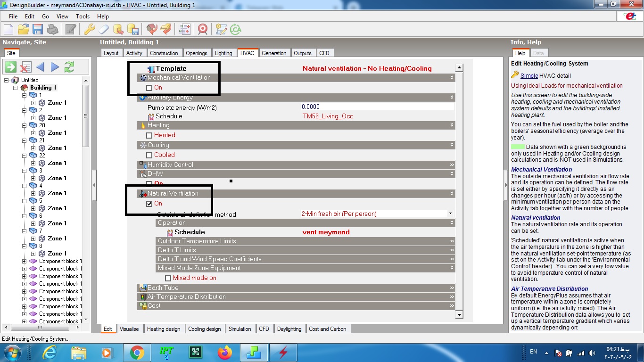Open Google Chrome from the taskbar
The height and width of the screenshot is (362, 644).
(x=137, y=352)
